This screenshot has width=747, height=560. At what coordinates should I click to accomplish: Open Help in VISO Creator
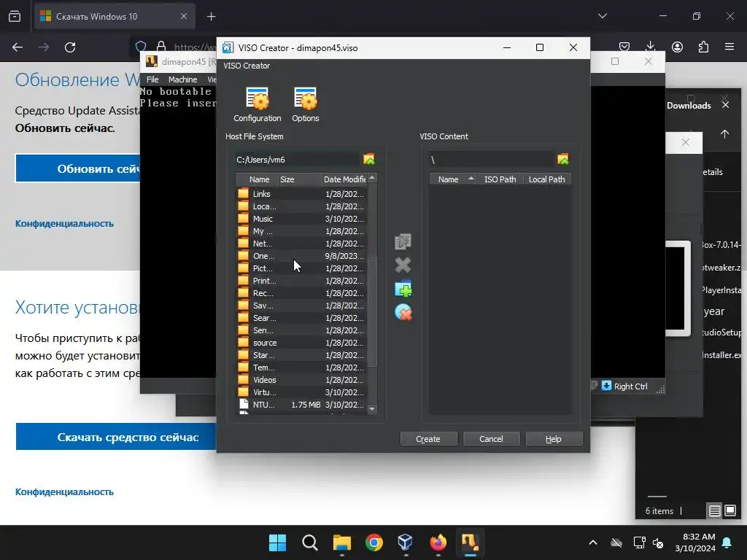554,439
